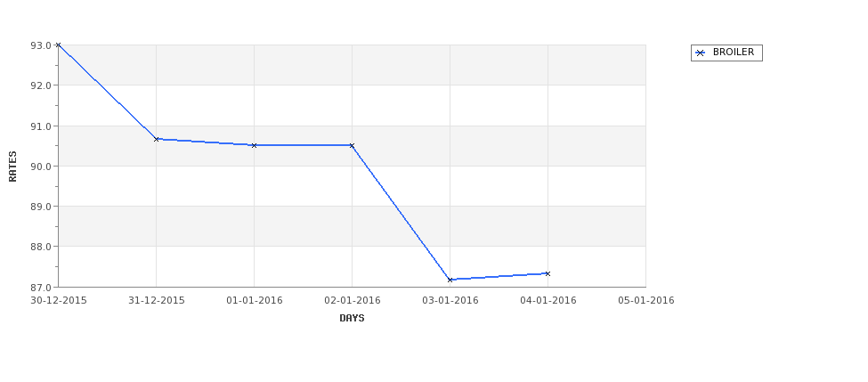
Task: Select the data point marker on 02-01-2016
Action: point(352,145)
